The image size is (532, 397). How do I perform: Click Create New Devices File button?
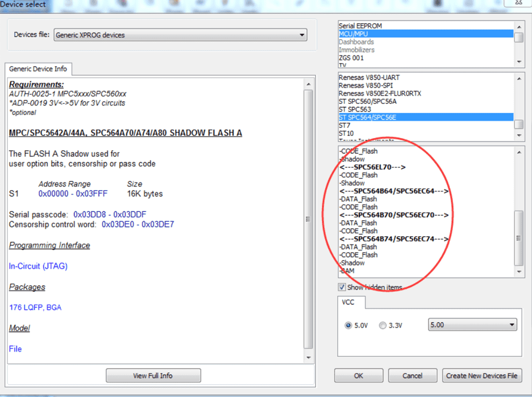tap(482, 375)
